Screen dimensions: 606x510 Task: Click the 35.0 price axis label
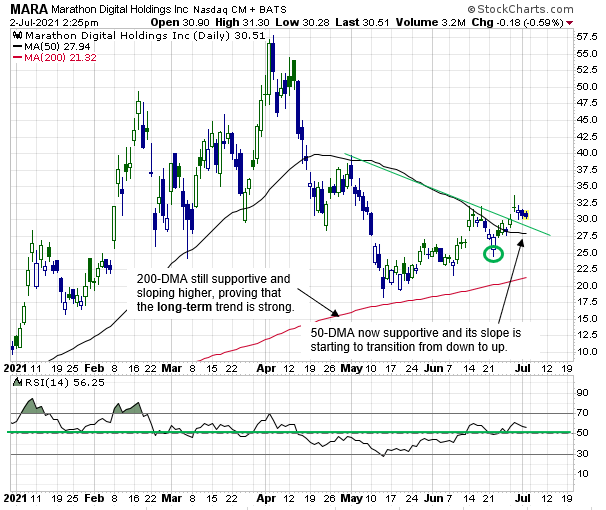587,186
